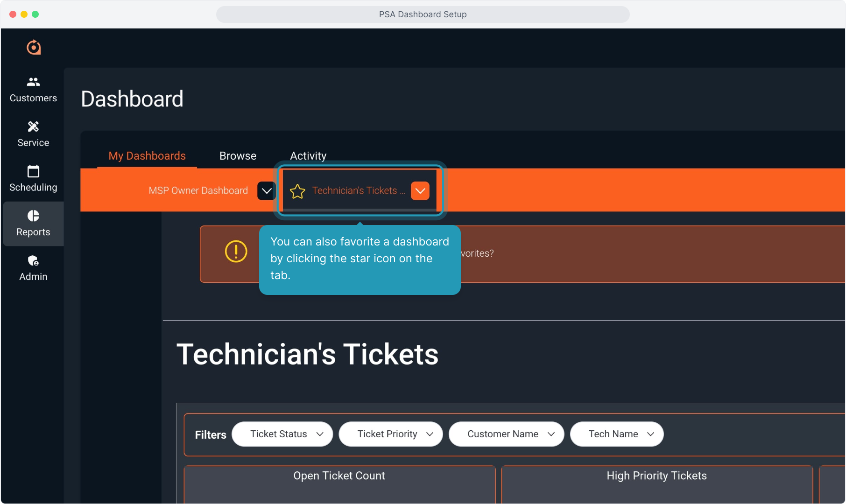The width and height of the screenshot is (846, 504).
Task: Switch to the Browse tab
Action: pos(238,156)
